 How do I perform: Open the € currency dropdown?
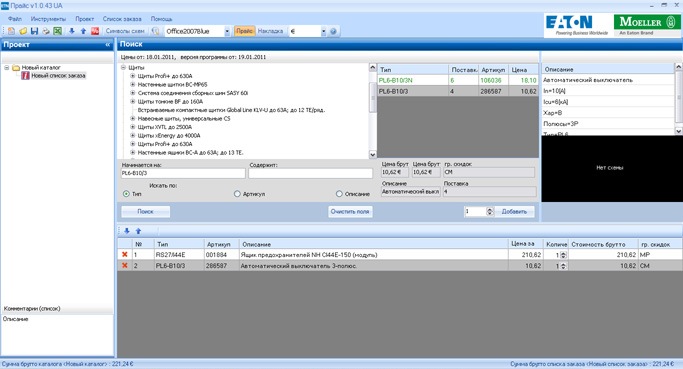tap(323, 31)
